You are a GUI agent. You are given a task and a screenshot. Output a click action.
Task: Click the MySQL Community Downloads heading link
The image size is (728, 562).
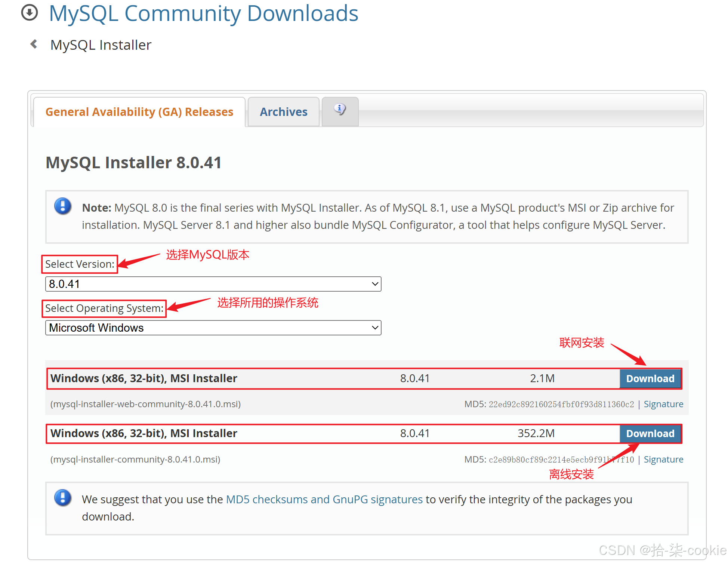(204, 13)
